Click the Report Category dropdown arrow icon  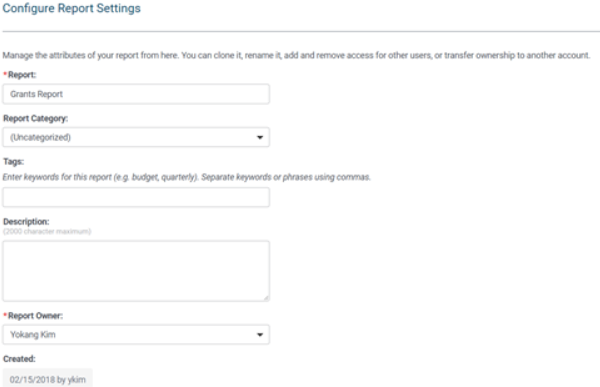click(x=260, y=137)
